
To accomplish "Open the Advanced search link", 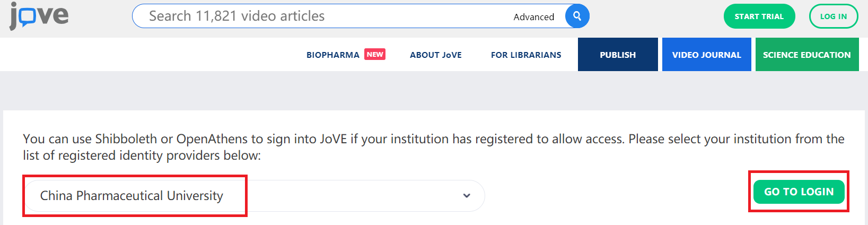I will 533,17.
